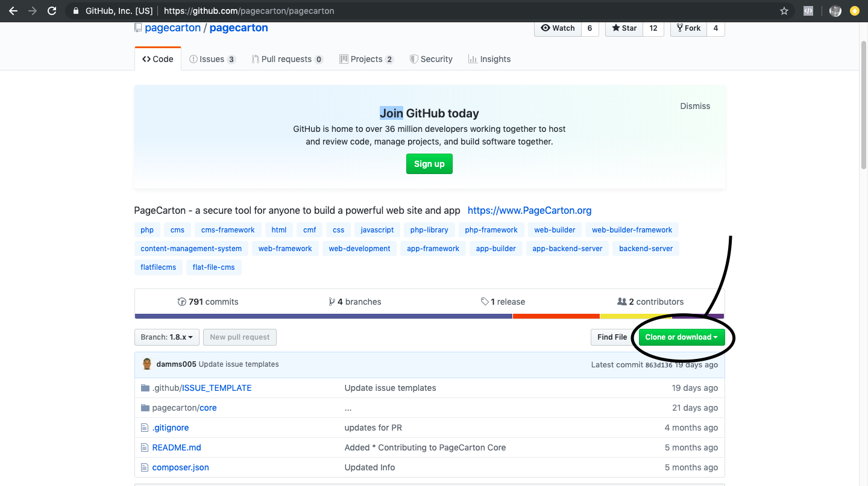Go back with the browser back arrow
Viewport: 868px width, 486px height.
pos(13,11)
